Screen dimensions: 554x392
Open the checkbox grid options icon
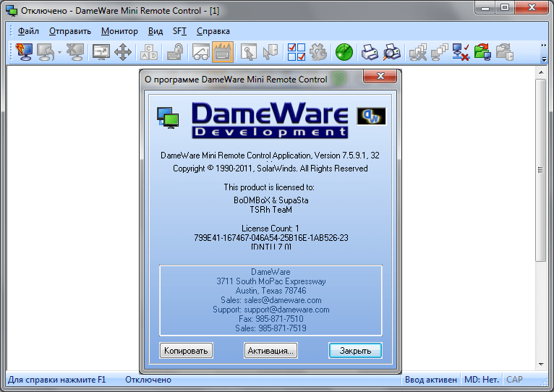pyautogui.click(x=297, y=52)
